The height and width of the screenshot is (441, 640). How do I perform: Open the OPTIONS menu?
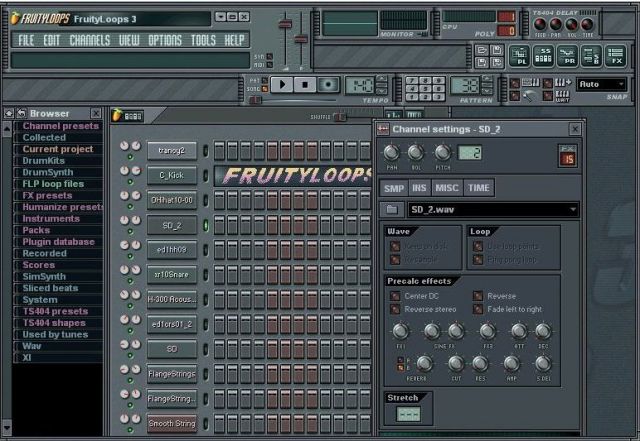pos(165,40)
